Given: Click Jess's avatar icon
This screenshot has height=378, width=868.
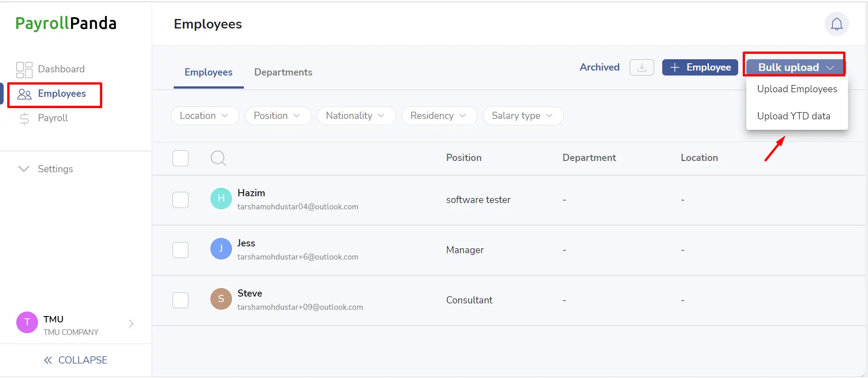Looking at the screenshot, I should (x=221, y=249).
